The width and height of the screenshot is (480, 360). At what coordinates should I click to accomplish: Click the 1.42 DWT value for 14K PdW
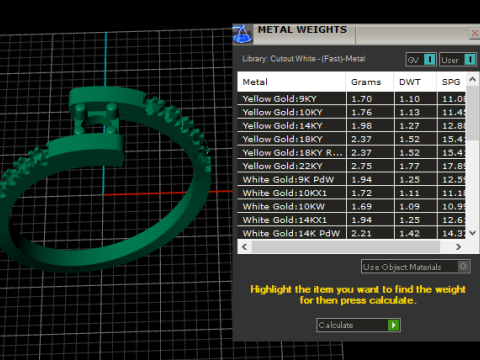410,233
